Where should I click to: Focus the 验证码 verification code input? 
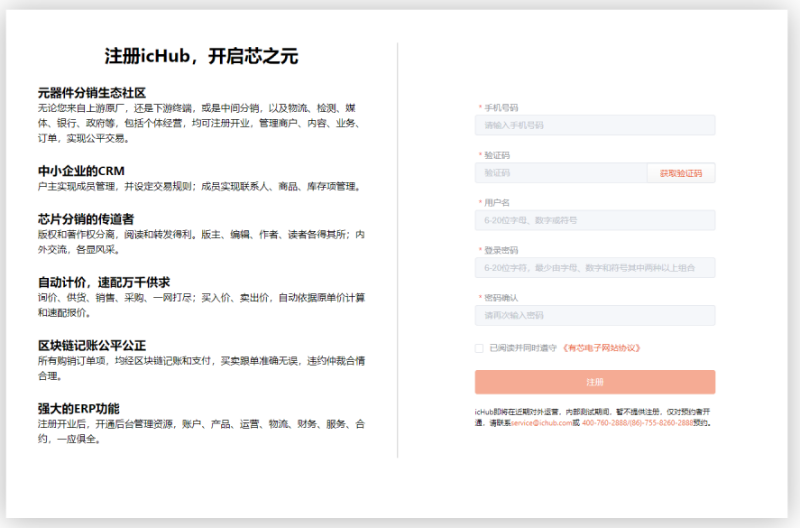click(x=561, y=173)
